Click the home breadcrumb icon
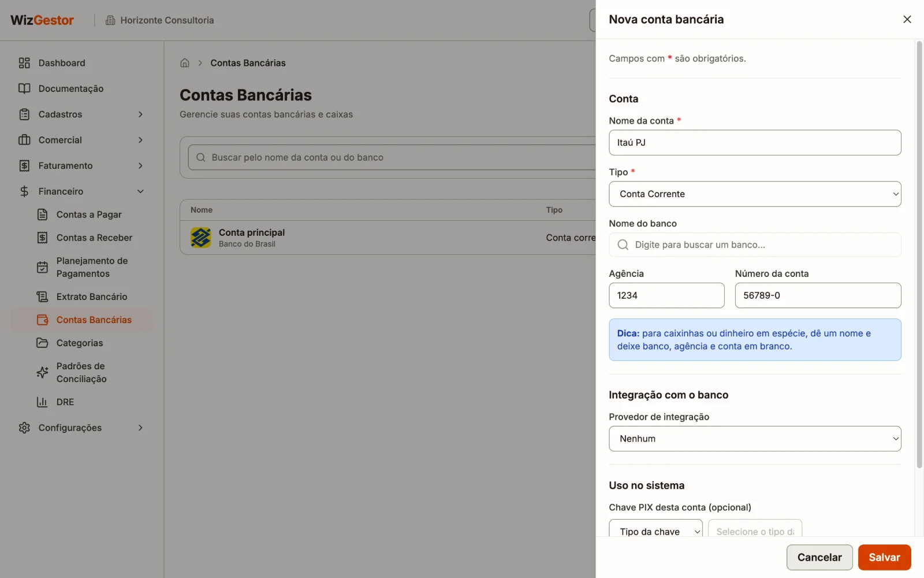Viewport: 924px width, 578px height. 185,63
